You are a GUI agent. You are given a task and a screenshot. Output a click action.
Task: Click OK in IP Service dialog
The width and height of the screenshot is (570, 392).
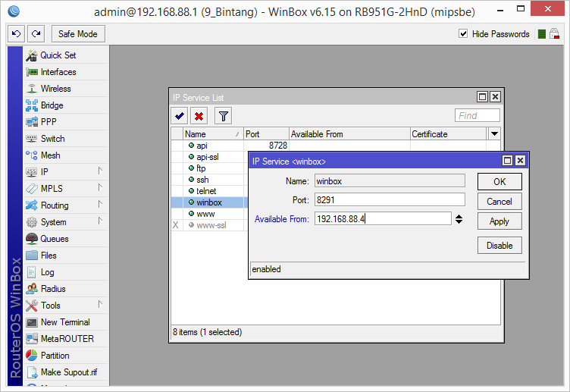[x=500, y=181]
